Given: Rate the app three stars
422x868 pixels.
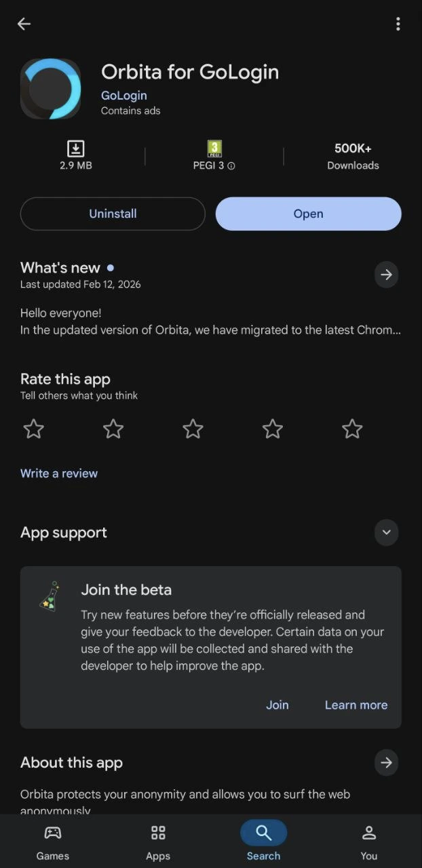Looking at the screenshot, I should [x=193, y=429].
